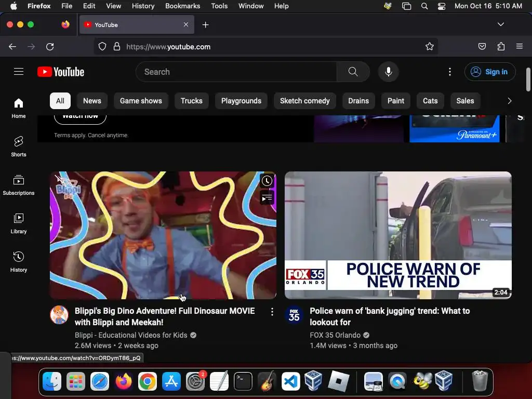The image size is (532, 399).
Task: Open Police warn of bank jugging title
Action: [390, 316]
